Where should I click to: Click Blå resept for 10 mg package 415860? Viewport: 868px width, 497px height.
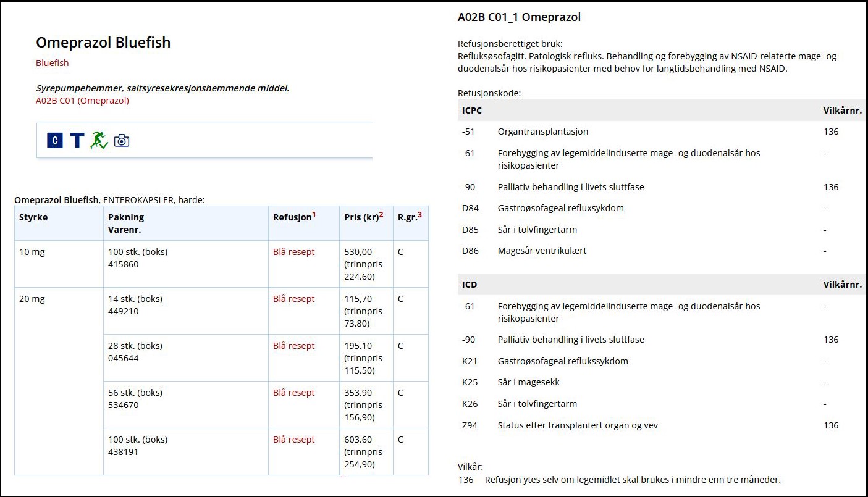tap(294, 252)
